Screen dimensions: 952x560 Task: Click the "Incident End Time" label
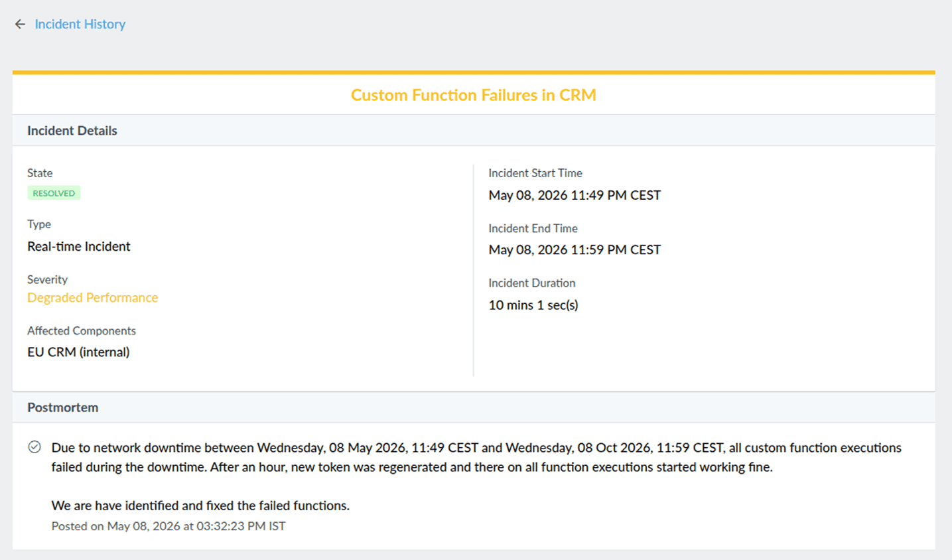pyautogui.click(x=533, y=228)
